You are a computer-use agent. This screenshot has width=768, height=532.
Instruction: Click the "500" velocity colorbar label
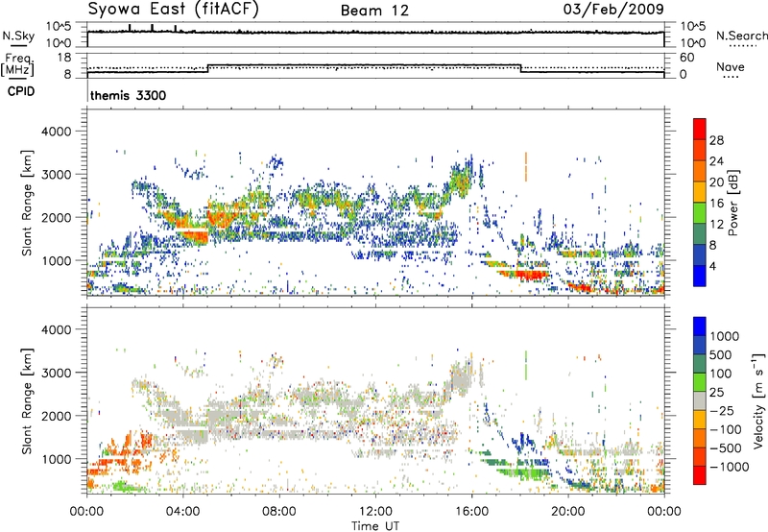click(723, 354)
